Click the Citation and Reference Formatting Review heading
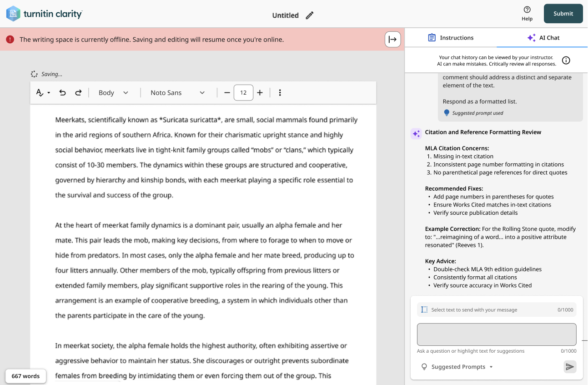The image size is (588, 385). [483, 132]
